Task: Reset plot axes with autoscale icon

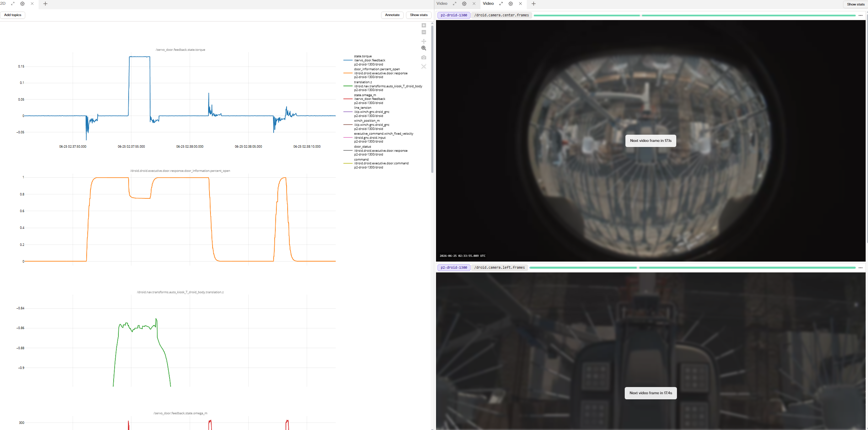Action: pyautogui.click(x=424, y=66)
